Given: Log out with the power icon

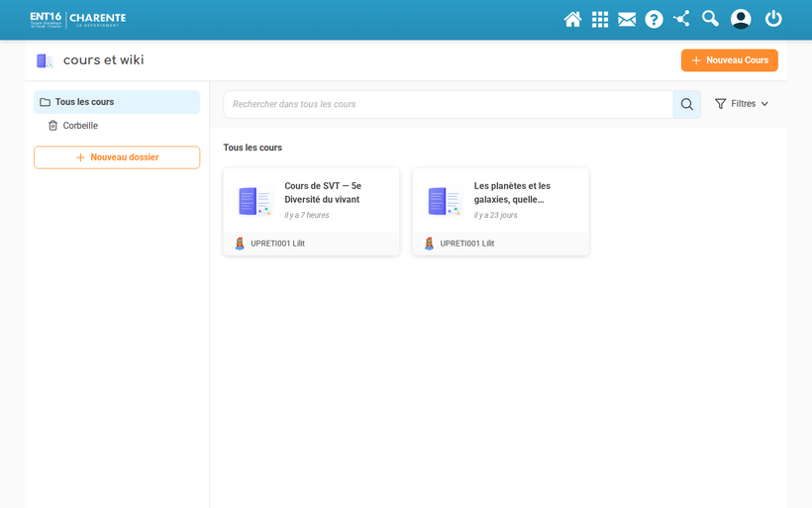Looking at the screenshot, I should [773, 19].
